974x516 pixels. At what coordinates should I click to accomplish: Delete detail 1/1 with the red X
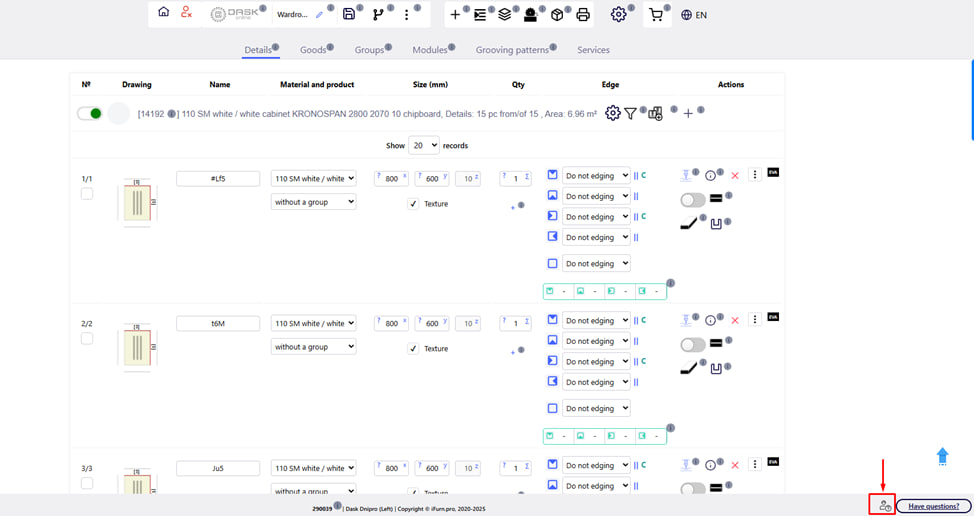tap(735, 176)
